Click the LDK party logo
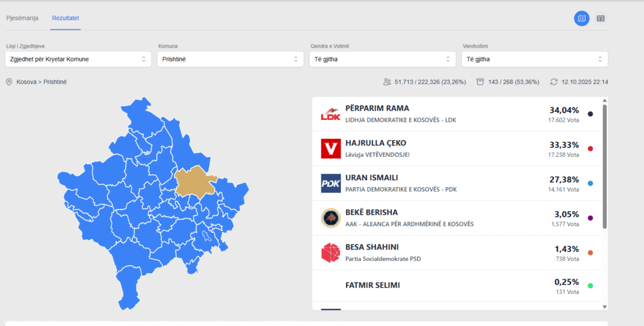Image resolution: width=644 pixels, height=326 pixels. point(331,114)
